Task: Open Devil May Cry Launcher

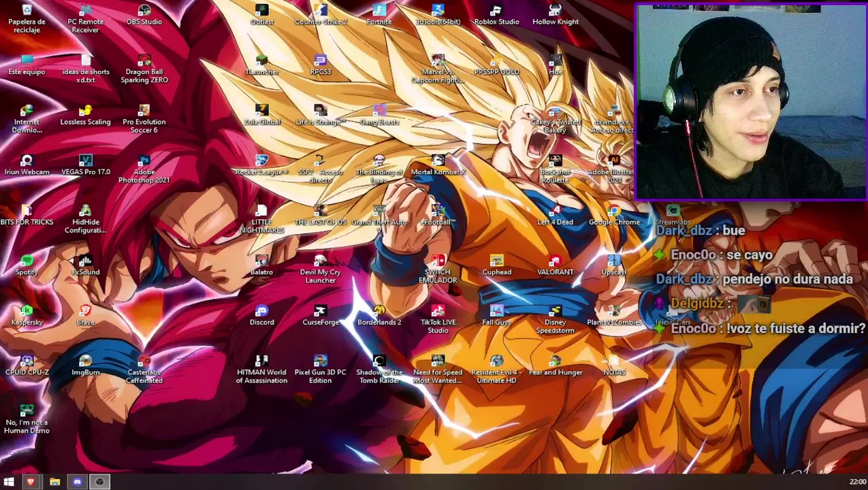Action: (321, 269)
